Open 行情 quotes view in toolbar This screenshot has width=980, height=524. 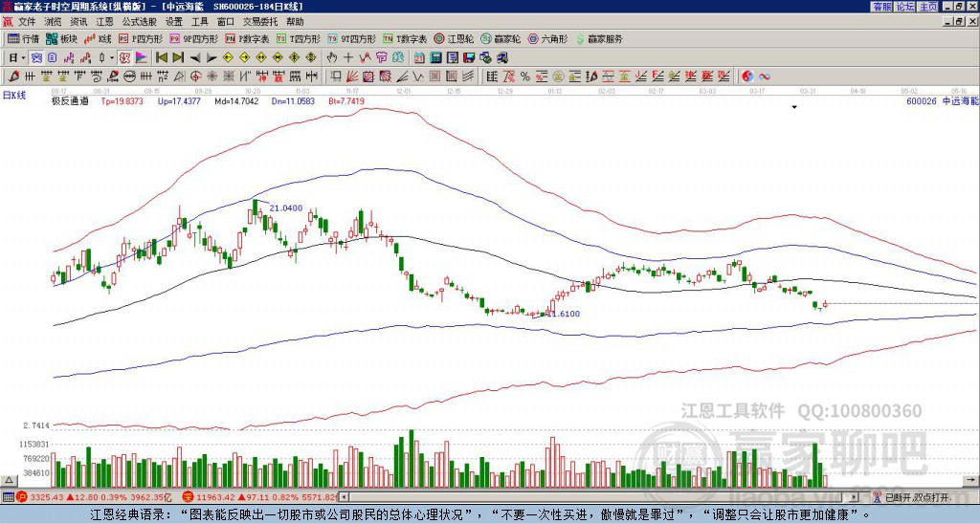pyautogui.click(x=24, y=38)
